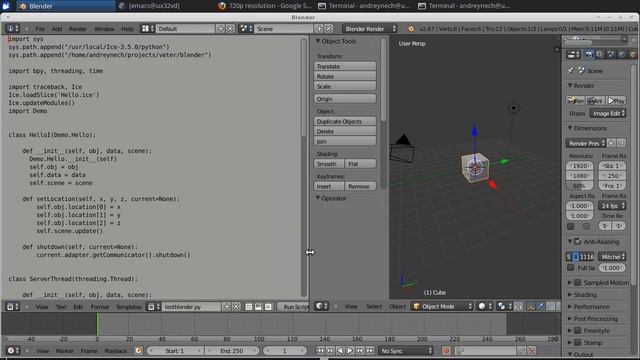Jump to the next keyframe
640x360 pixels.
click(360, 351)
